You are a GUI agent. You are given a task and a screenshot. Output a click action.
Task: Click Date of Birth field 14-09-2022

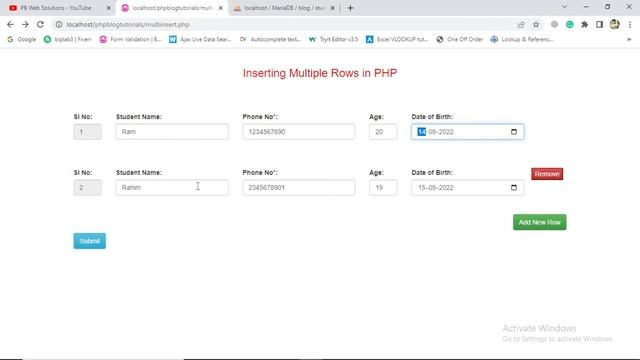tap(467, 132)
